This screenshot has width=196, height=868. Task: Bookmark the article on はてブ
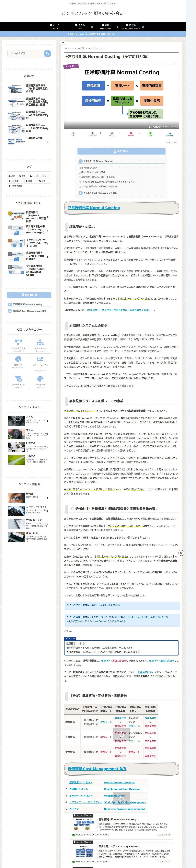click(112, 134)
